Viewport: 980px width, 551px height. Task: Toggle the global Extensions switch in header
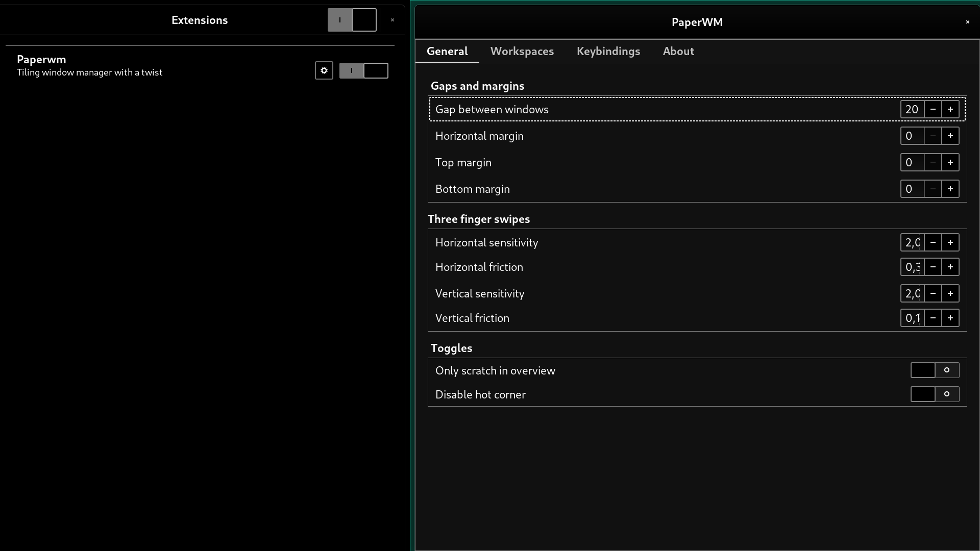(352, 20)
